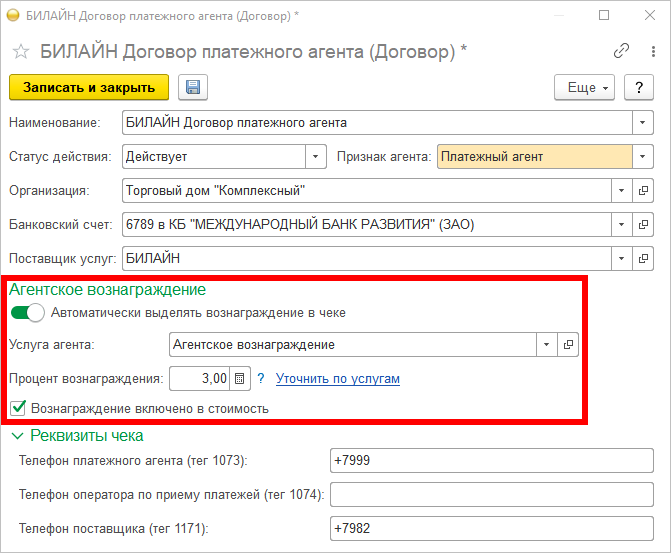
Task: Collapse the Реквизиты чека section
Action: click(x=17, y=436)
